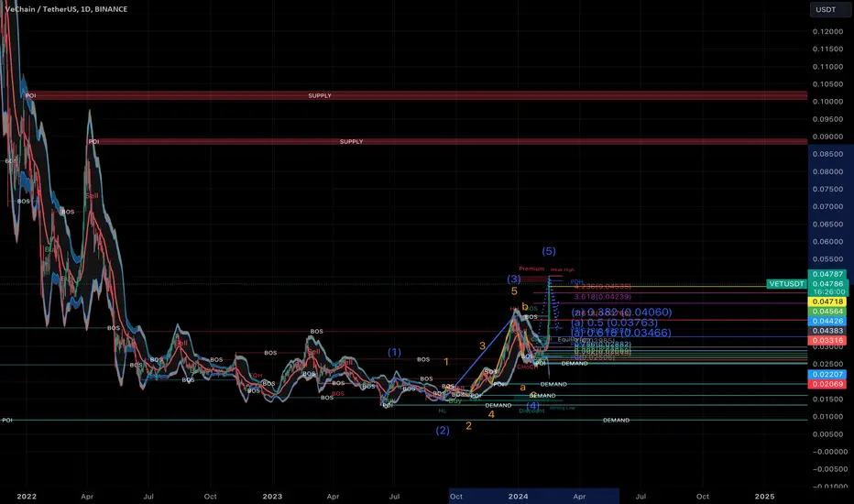The width and height of the screenshot is (854, 504).
Task: Click the VeChain / TetherUS chart title
Action: 66,9
